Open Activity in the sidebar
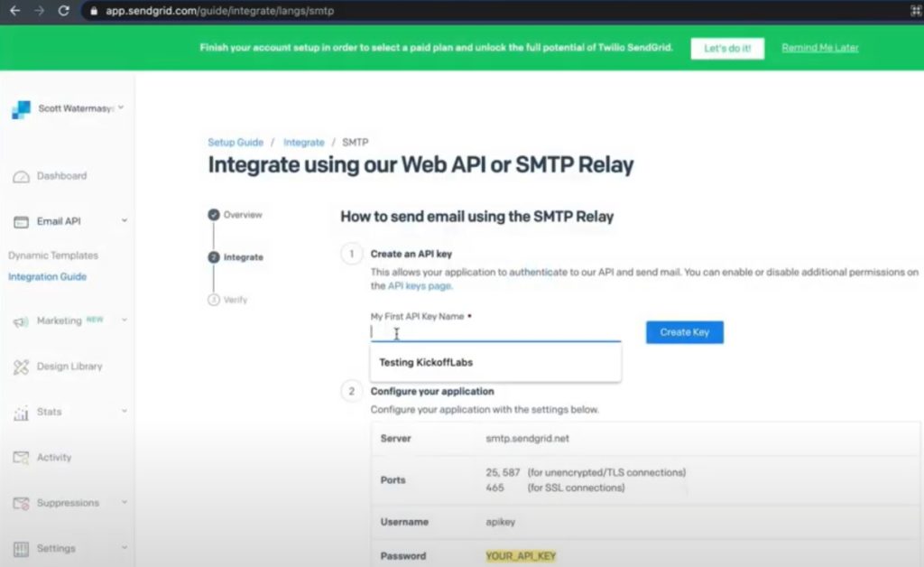 click(54, 458)
